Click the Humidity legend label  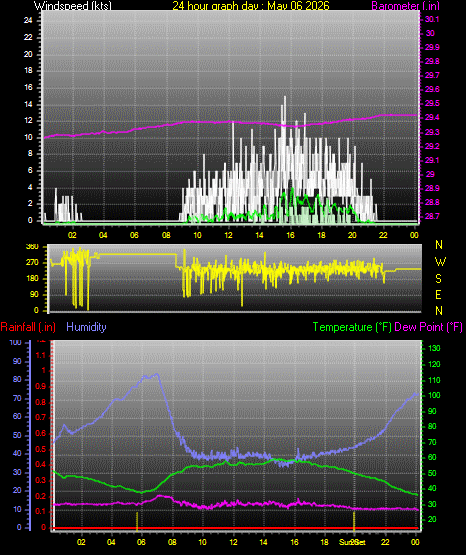click(86, 327)
